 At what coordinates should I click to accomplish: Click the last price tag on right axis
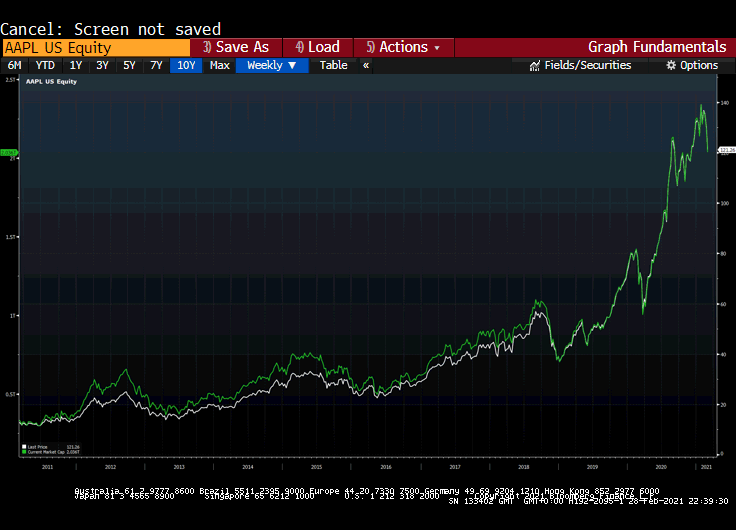(727, 149)
